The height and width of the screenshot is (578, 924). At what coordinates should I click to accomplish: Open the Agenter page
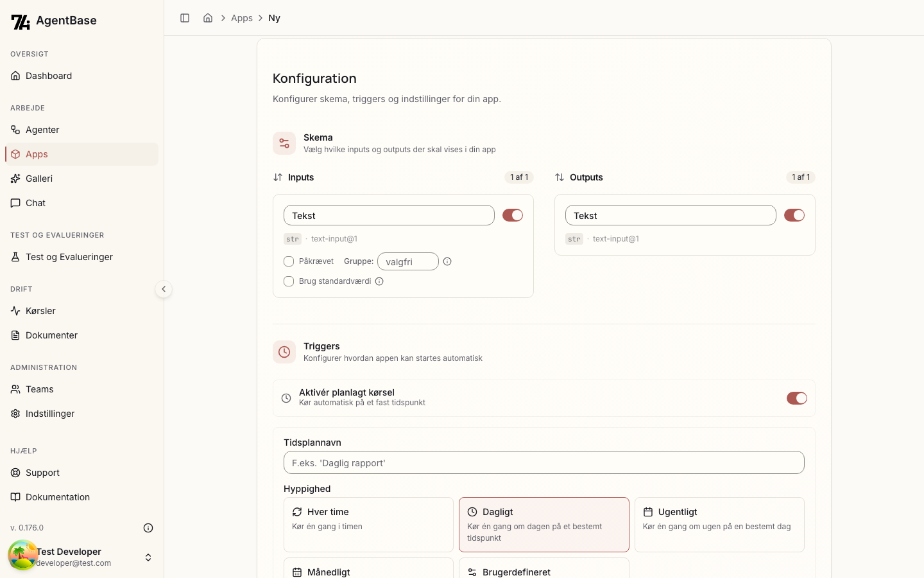click(x=81, y=130)
